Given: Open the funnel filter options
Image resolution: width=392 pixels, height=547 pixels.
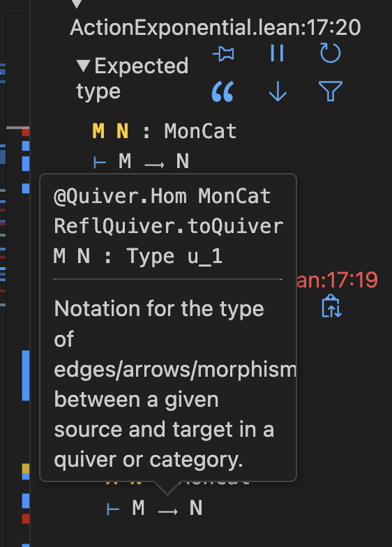Looking at the screenshot, I should 331,91.
